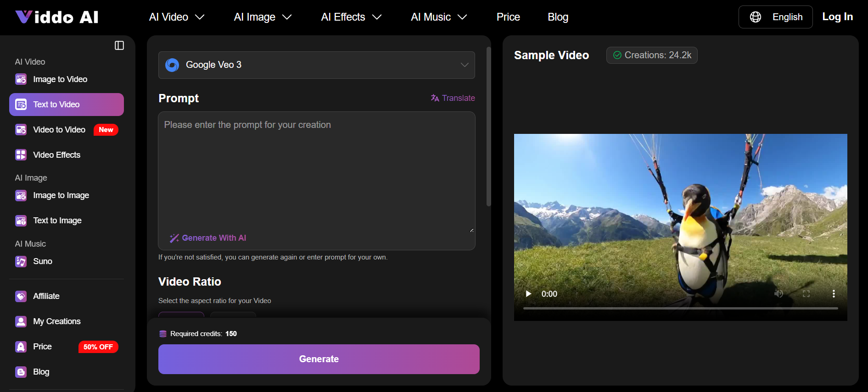
Task: Play the sample penguin video
Action: point(528,294)
